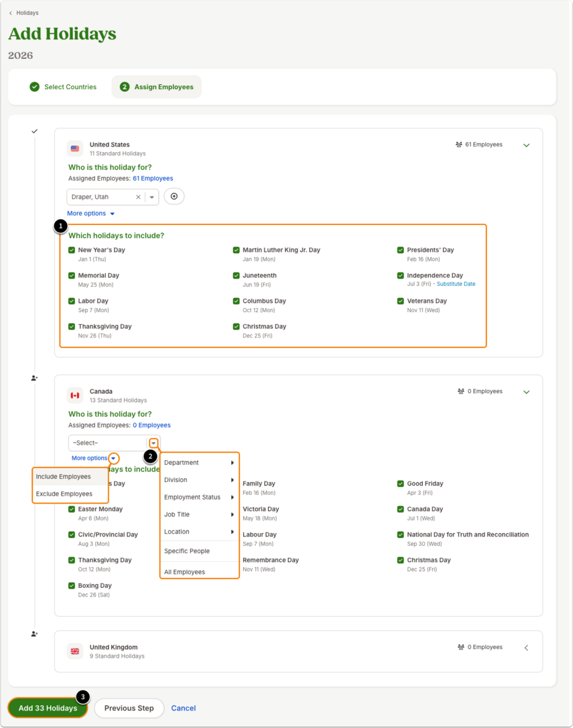Screen dimensions: 573x728
Task: Uncheck Civic/Provincial Day checkbox
Action: (x=72, y=535)
